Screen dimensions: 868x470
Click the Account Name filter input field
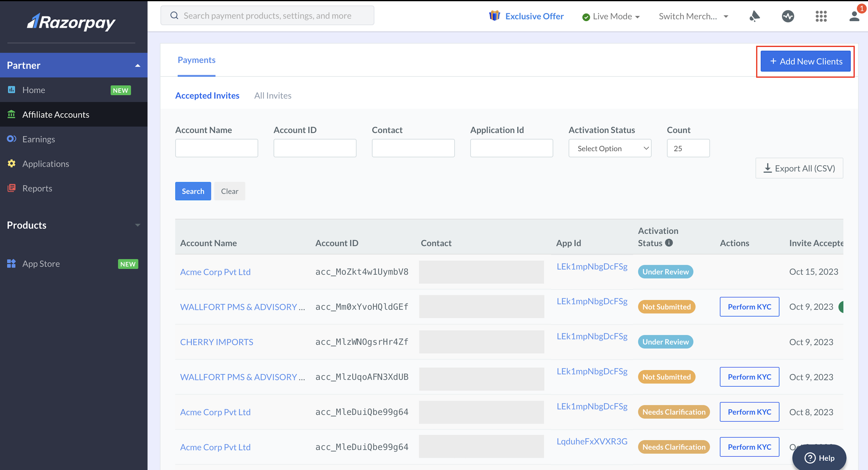[x=216, y=148]
